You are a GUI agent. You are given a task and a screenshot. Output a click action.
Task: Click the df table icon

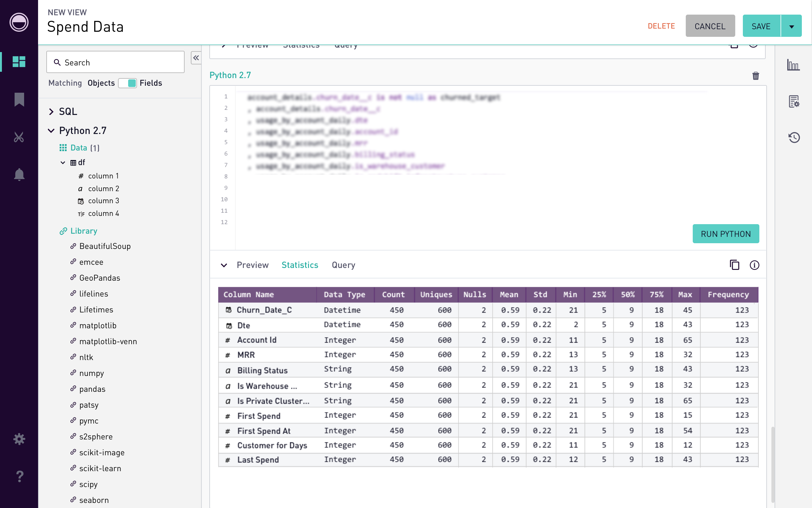(73, 163)
